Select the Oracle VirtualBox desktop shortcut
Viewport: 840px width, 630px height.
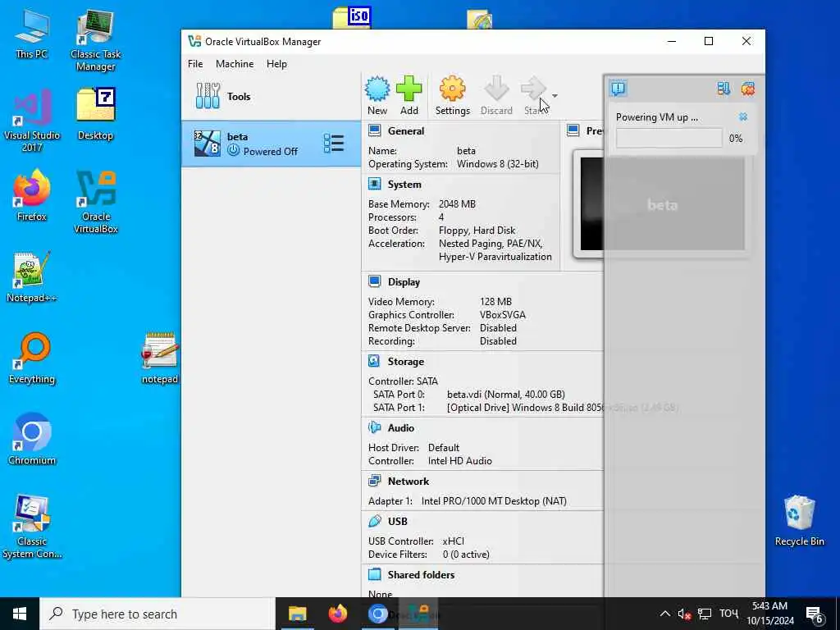tap(96, 202)
